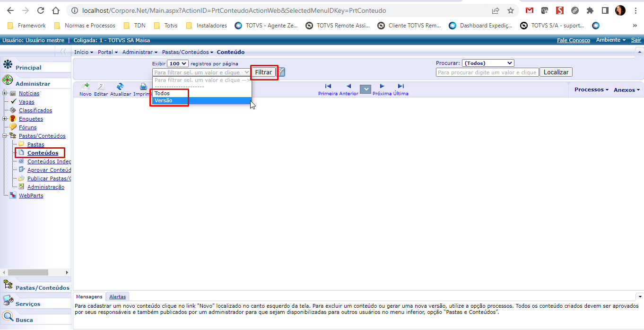Viewport: 644px width, 330px height.
Task: Open Chrome three-dot menu
Action: (635, 10)
